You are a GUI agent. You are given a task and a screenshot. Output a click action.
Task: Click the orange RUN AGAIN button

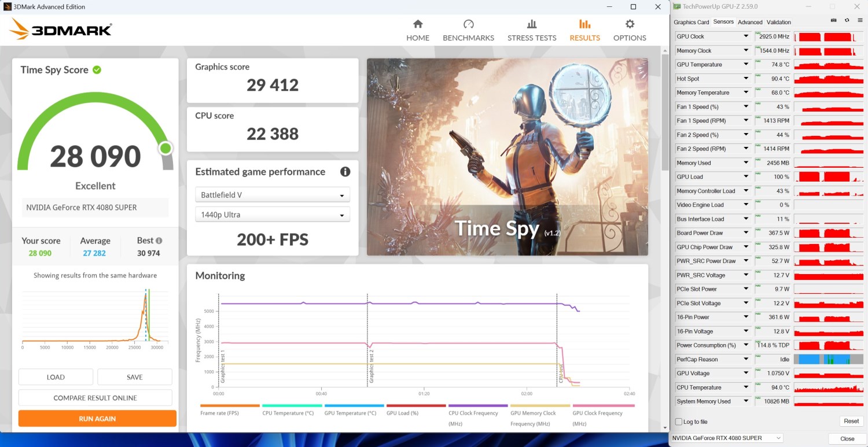click(97, 419)
